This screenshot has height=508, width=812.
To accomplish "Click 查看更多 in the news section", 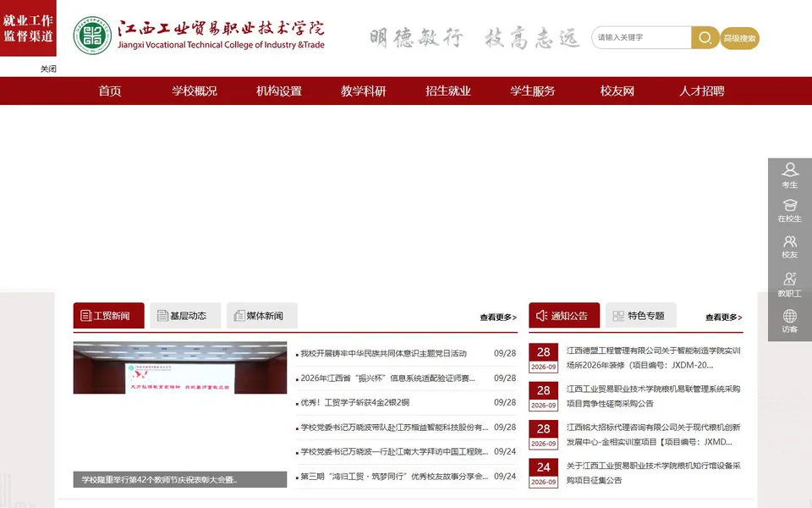I will (x=498, y=317).
